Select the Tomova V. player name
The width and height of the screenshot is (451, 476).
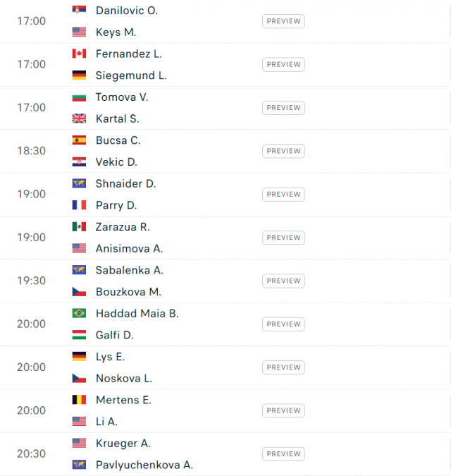(122, 97)
